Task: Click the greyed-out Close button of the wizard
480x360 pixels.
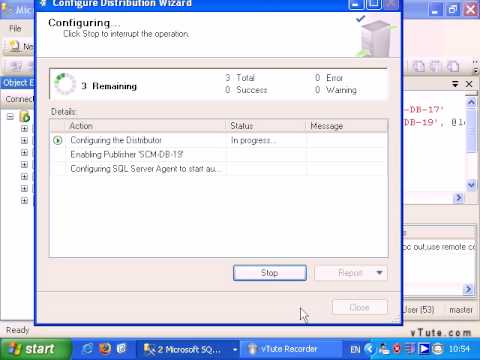Action: 360,307
